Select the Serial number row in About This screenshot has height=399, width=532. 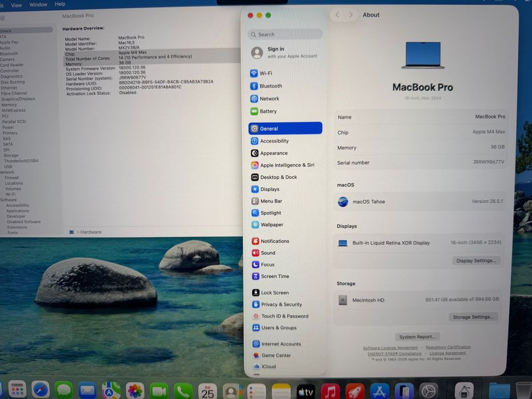[420, 162]
